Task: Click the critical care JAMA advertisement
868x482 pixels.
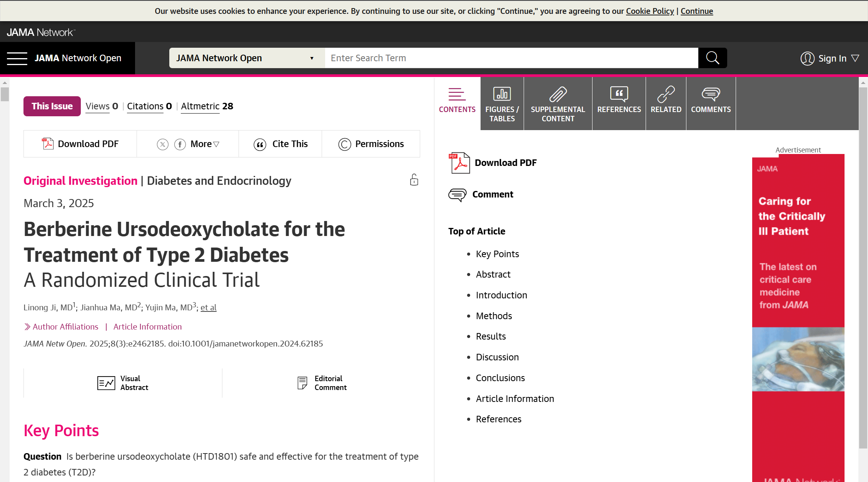Action: pos(798,318)
